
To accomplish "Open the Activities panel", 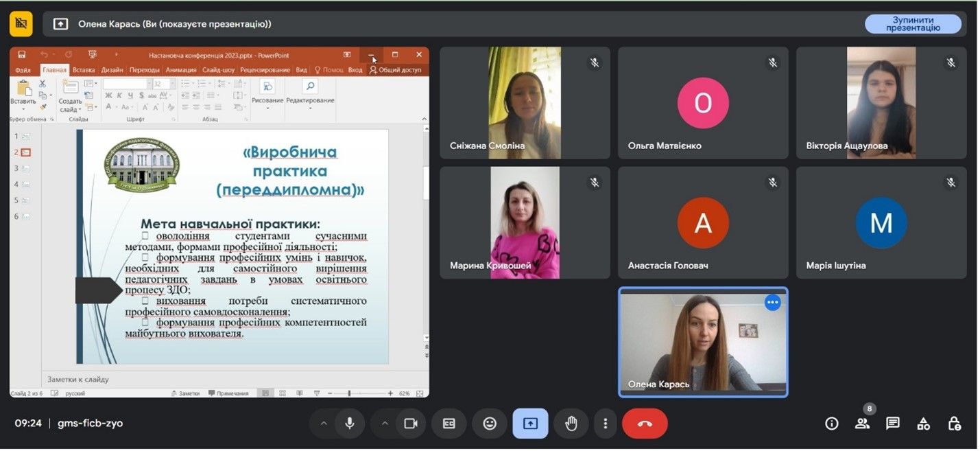I will click(923, 424).
